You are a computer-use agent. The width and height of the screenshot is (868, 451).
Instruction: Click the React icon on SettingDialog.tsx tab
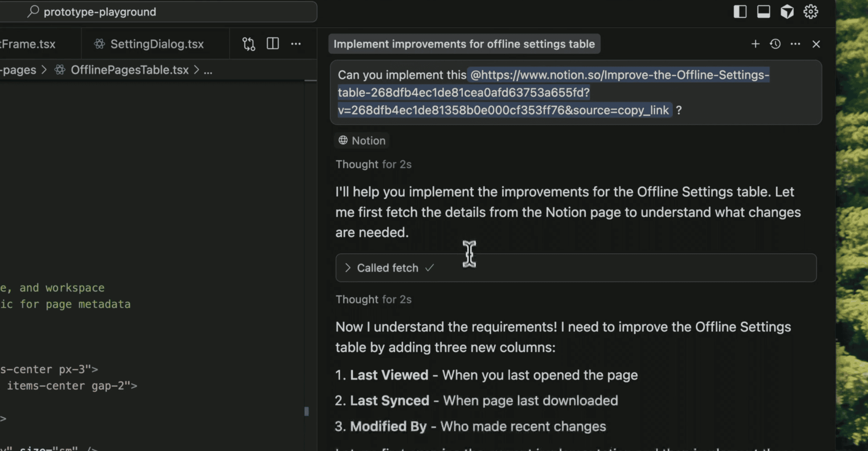pyautogui.click(x=99, y=44)
